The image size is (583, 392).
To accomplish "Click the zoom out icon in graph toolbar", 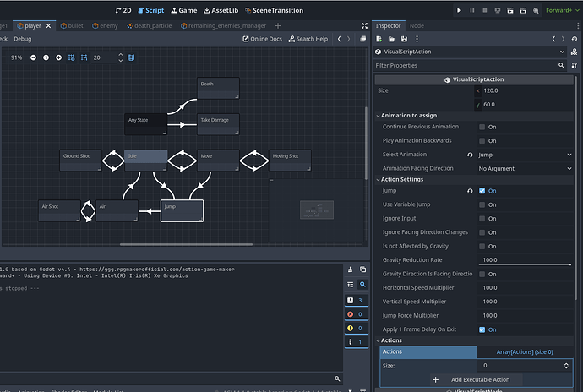I will coord(34,57).
